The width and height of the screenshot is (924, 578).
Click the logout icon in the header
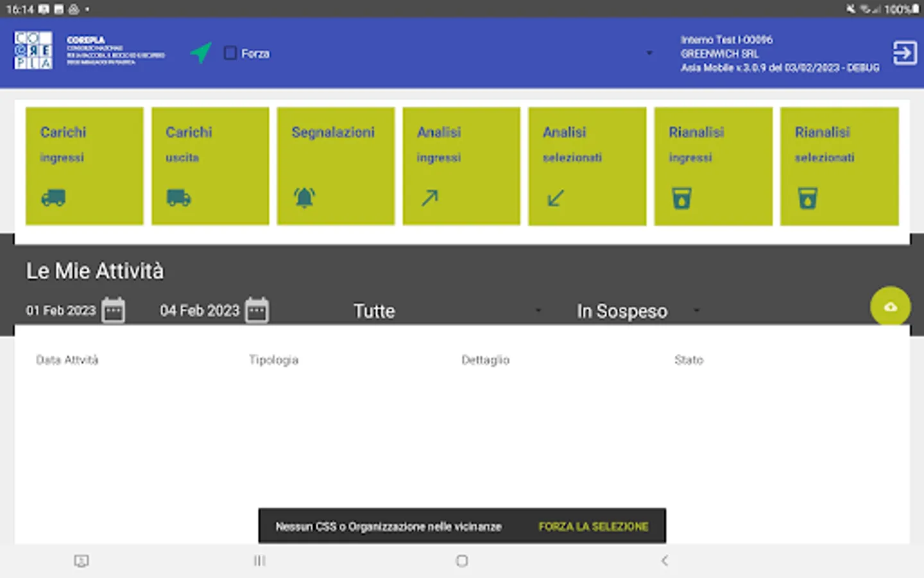(x=904, y=53)
